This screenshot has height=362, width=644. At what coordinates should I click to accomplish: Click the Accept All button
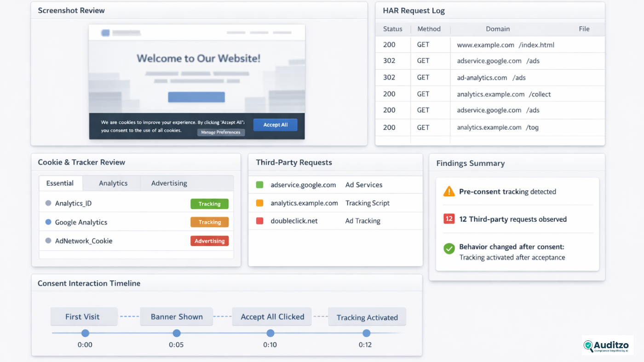pyautogui.click(x=275, y=124)
